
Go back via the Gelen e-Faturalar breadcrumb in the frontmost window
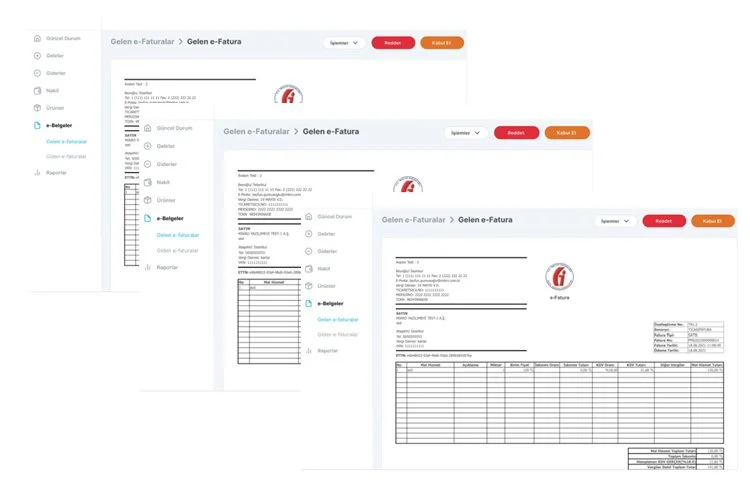[x=413, y=219]
